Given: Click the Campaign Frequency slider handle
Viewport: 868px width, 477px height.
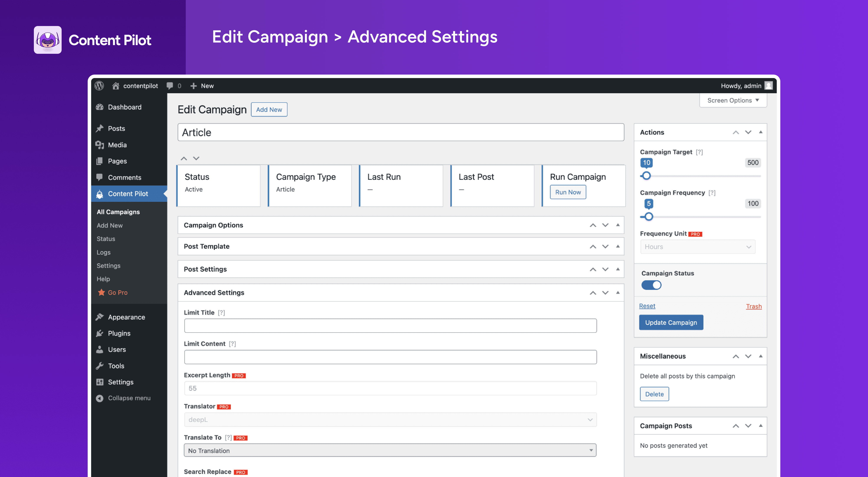Looking at the screenshot, I should coord(649,216).
